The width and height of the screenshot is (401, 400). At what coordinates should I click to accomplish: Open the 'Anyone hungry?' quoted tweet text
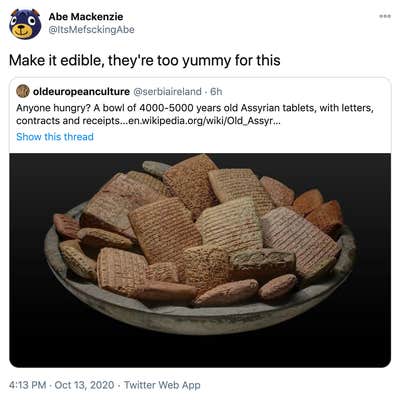(195, 114)
